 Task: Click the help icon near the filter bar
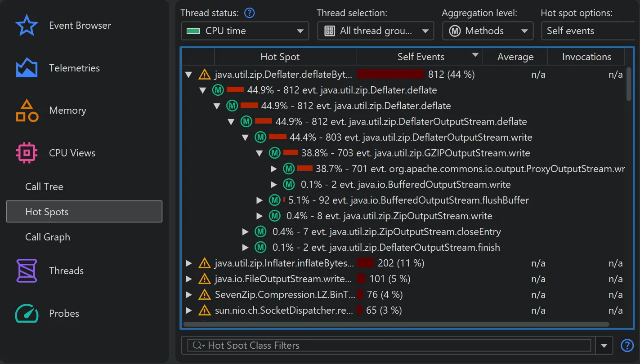pyautogui.click(x=627, y=345)
